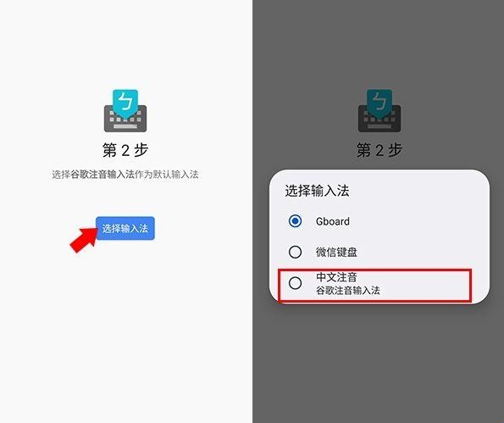Select the 微信键盘 radio button
The height and width of the screenshot is (423, 504).
click(295, 252)
